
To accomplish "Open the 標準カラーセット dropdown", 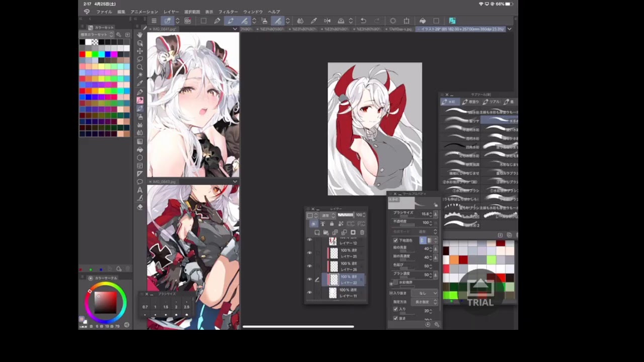I will click(98, 35).
